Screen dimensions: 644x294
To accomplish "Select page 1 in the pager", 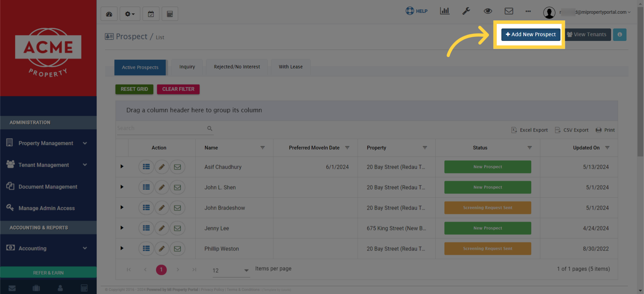I will click(161, 270).
